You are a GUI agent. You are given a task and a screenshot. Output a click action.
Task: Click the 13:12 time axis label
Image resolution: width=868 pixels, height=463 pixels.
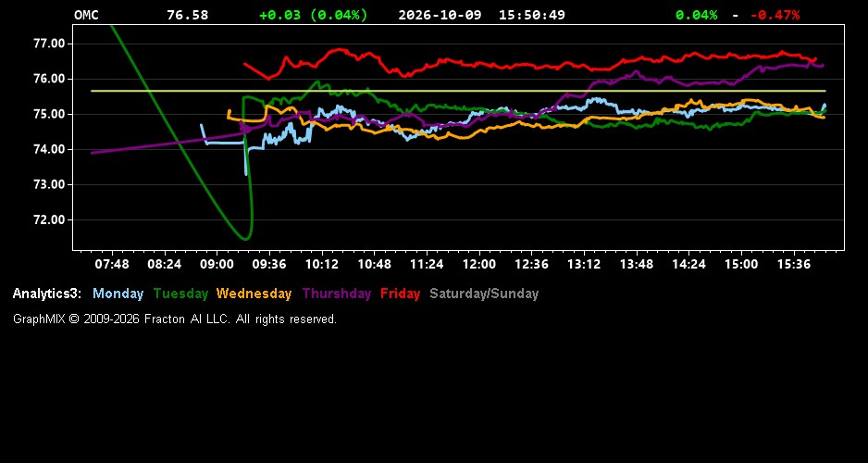tap(584, 264)
